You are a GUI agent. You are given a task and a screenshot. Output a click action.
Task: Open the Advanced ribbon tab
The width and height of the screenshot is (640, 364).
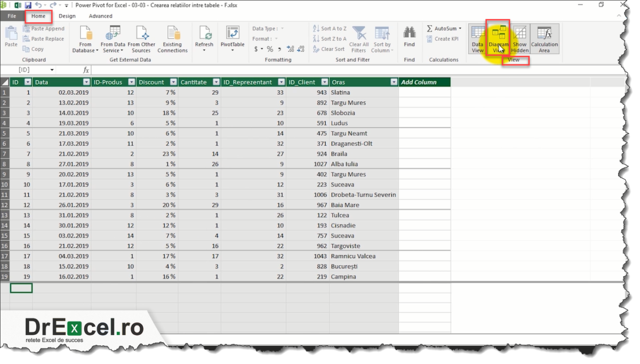tap(100, 16)
